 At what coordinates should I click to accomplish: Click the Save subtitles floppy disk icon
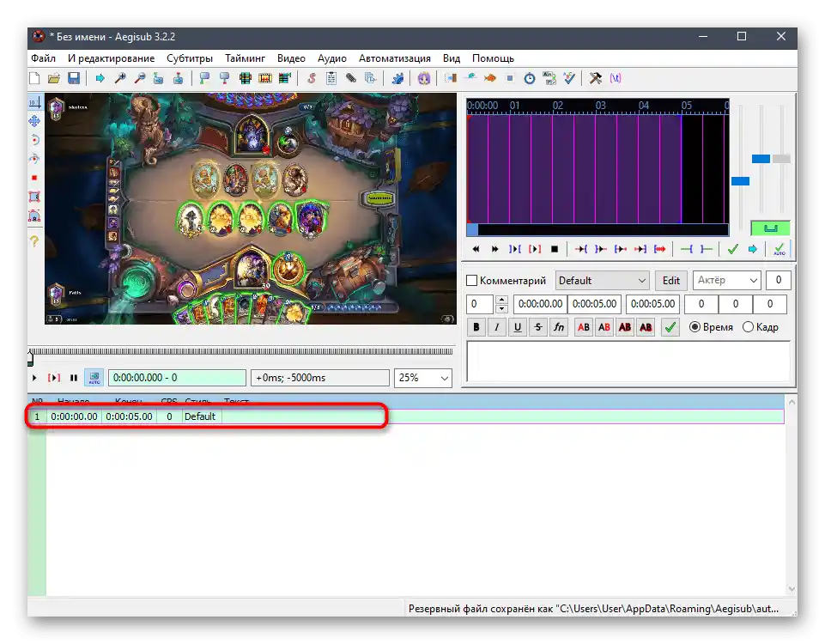click(x=74, y=78)
